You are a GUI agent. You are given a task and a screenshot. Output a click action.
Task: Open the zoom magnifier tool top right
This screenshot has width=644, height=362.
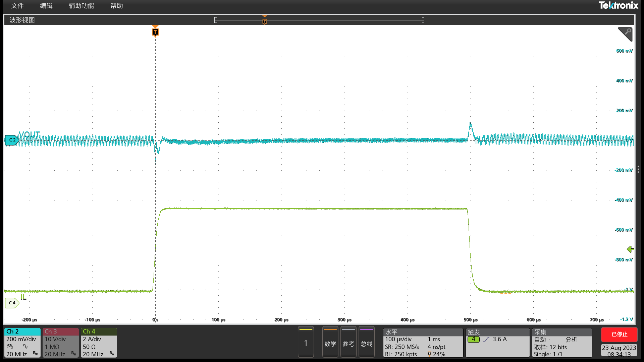(x=625, y=34)
